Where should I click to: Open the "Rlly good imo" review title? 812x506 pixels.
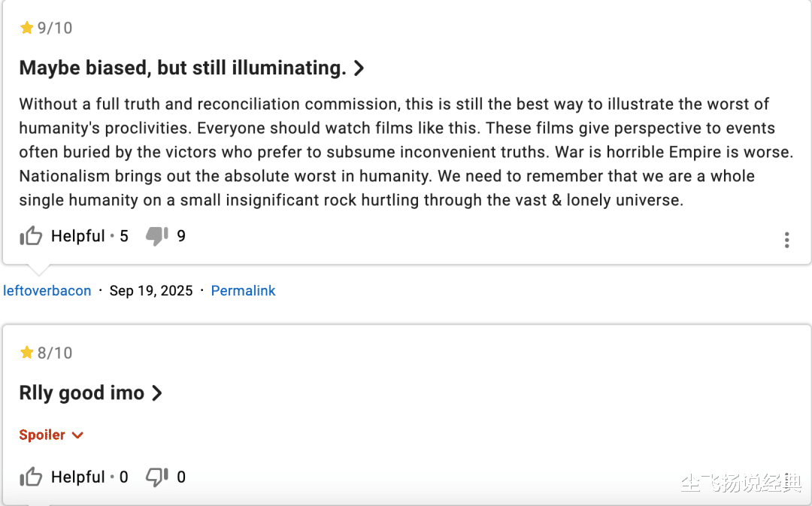[81, 393]
